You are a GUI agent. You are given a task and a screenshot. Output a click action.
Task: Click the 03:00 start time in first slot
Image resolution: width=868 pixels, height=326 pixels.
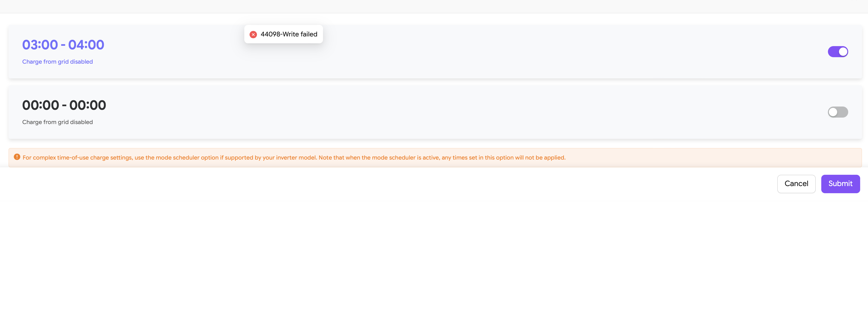[x=40, y=45]
